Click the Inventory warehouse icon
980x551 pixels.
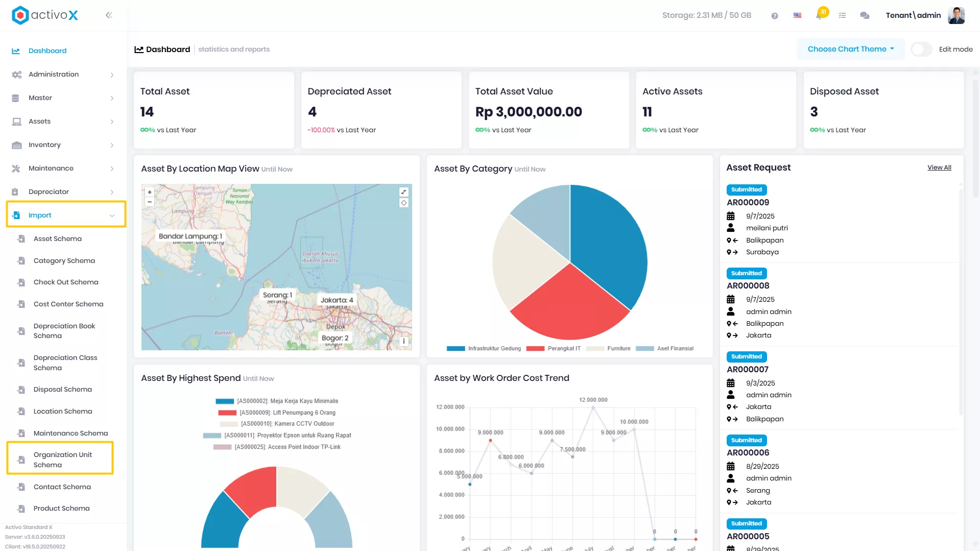pyautogui.click(x=16, y=145)
